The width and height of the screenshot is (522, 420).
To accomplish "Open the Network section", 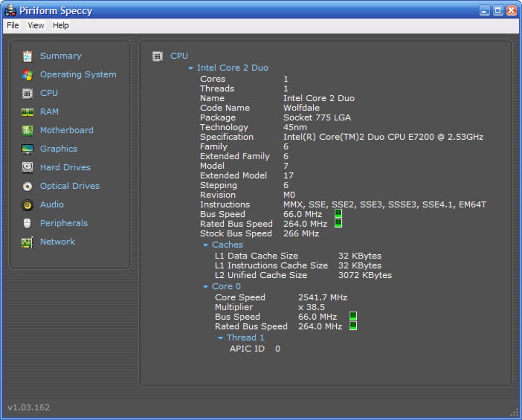I will (x=58, y=242).
